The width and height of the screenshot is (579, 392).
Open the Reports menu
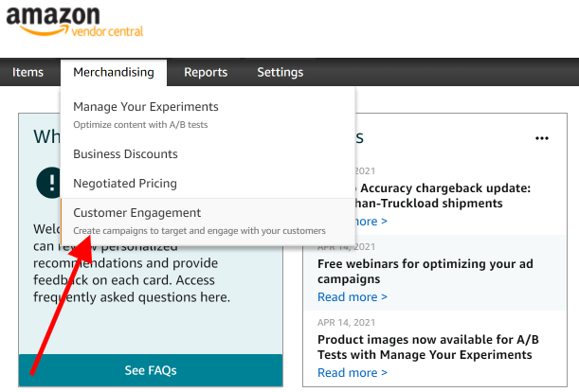(x=206, y=72)
